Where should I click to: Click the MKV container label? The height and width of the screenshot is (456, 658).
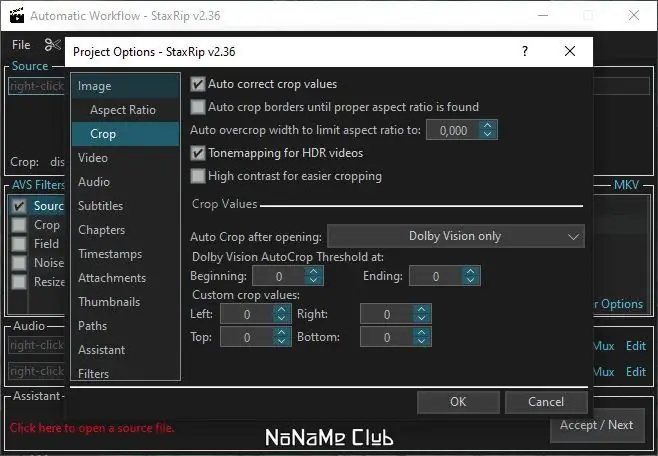pos(626,185)
